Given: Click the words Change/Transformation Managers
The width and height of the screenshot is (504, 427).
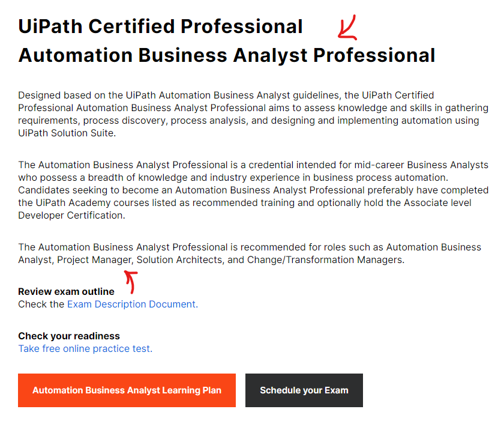Looking at the screenshot, I should click(x=325, y=259).
